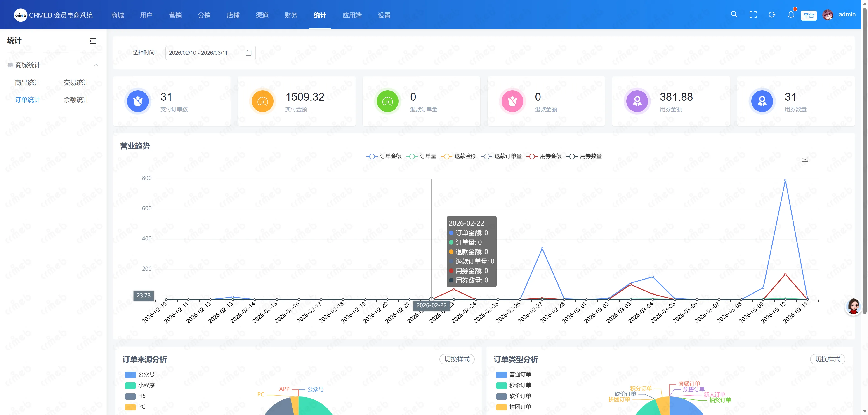
Task: Go to 商品统计 page
Action: 27,83
